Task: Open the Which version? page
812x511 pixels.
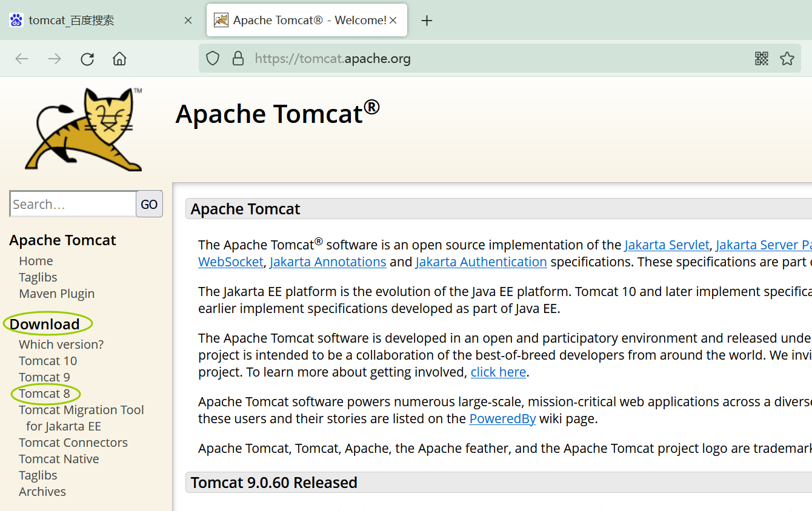Action: coord(61,344)
